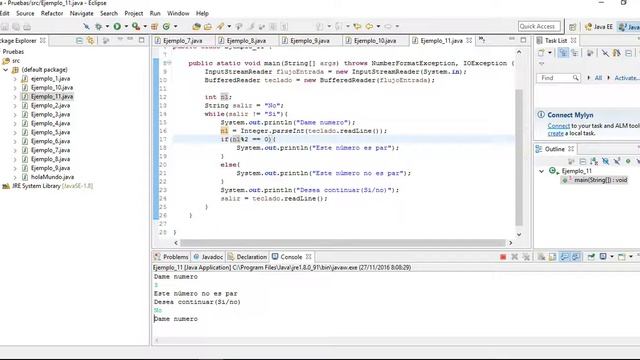The width and height of the screenshot is (640, 360).
Task: Open the Project menu
Action: click(133, 13)
